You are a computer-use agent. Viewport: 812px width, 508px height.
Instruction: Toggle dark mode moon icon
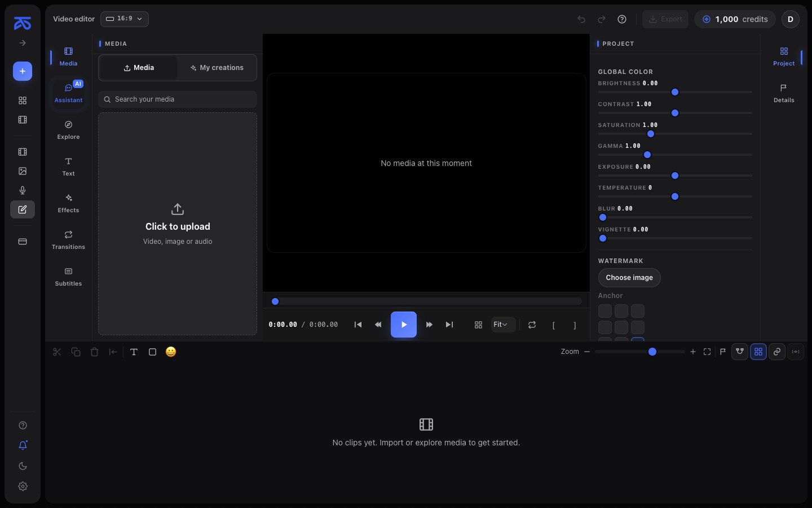click(x=23, y=466)
